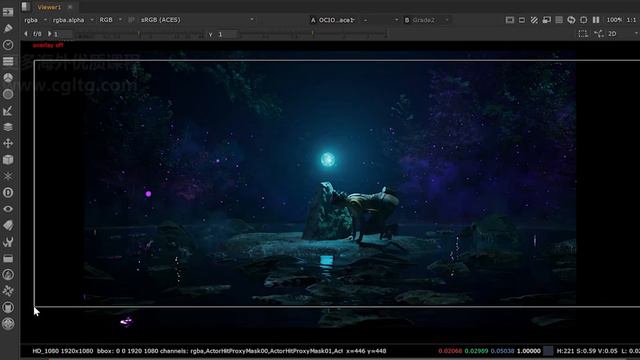Click the pane layout icon beside Viewer1 tab
The width and height of the screenshot is (640, 360).
click(x=26, y=7)
